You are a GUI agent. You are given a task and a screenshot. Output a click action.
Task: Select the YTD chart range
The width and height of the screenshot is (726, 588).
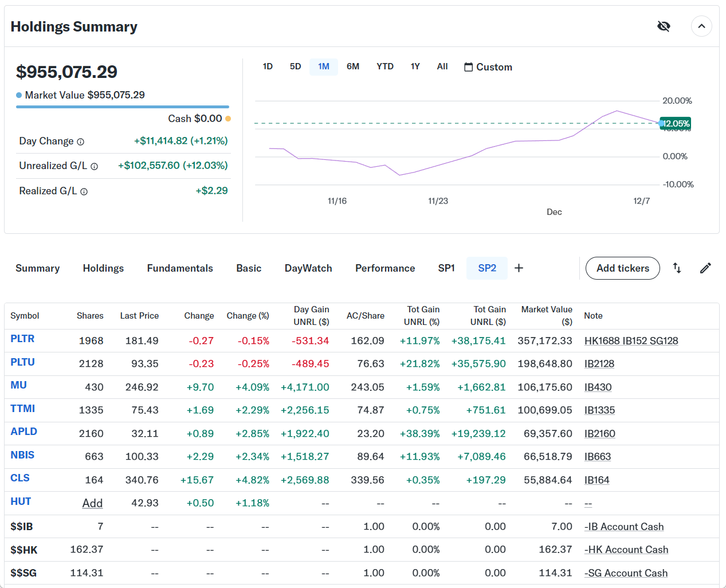[384, 66]
